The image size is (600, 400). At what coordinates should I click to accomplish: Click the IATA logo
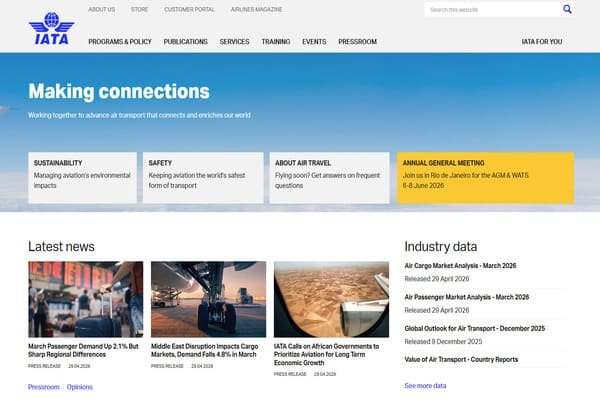coord(51,28)
